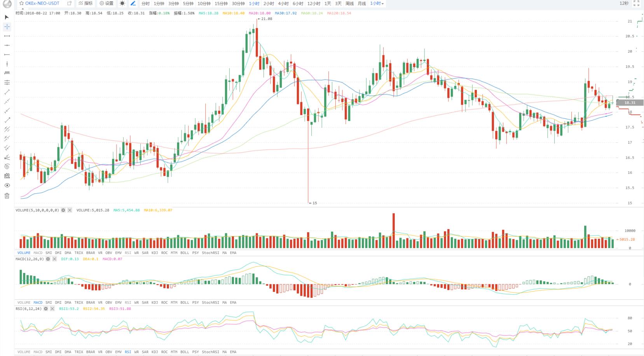This screenshot has height=356, width=644.
Task: Select KDJ tab below the volume chart
Action: point(155,253)
